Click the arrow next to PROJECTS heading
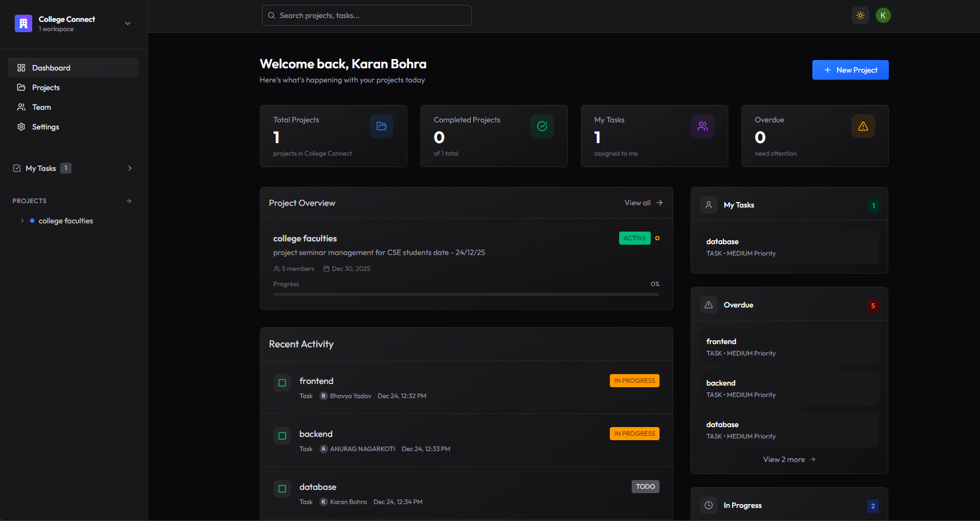The image size is (980, 521). pos(129,201)
